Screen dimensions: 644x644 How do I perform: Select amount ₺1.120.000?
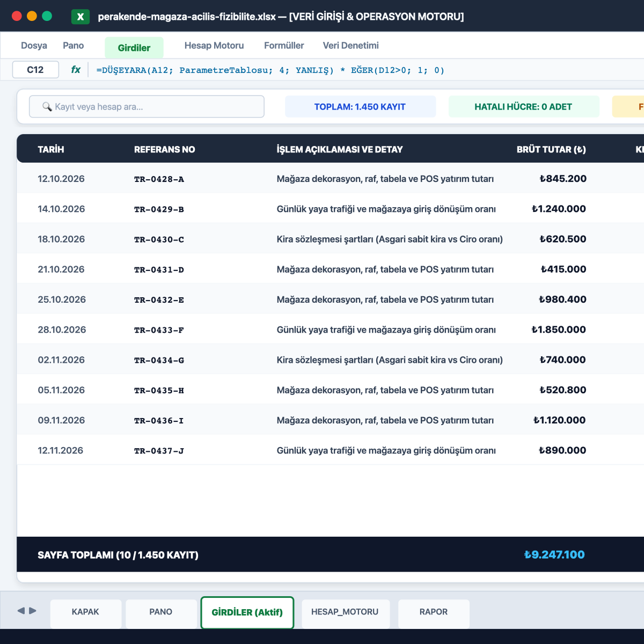[x=560, y=420]
